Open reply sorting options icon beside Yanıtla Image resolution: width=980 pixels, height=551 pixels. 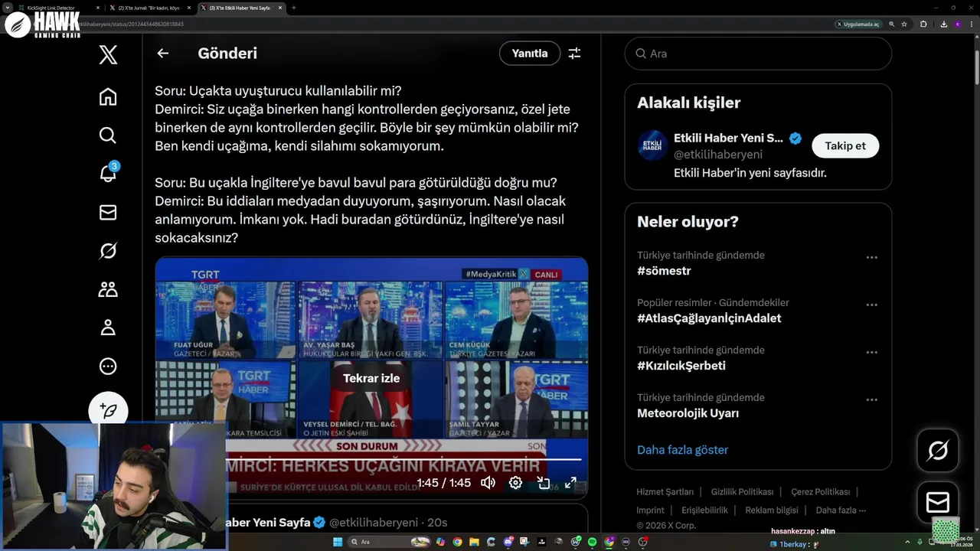tap(574, 54)
